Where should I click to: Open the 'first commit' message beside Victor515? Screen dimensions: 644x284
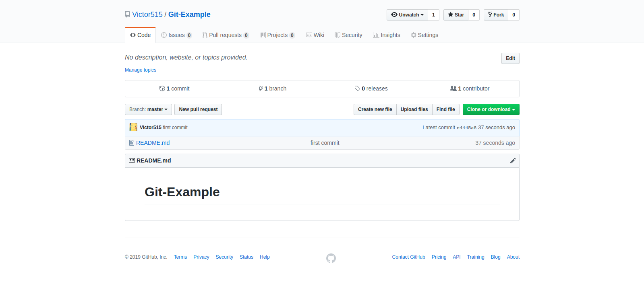point(175,128)
